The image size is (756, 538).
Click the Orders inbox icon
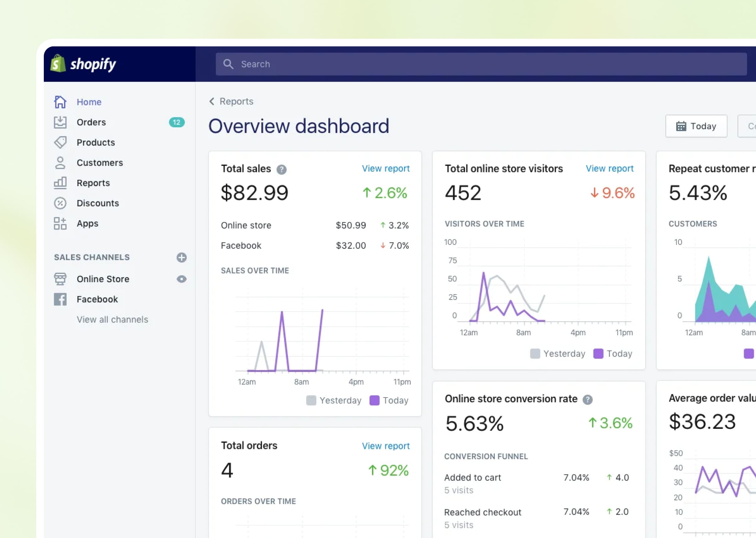pyautogui.click(x=60, y=122)
